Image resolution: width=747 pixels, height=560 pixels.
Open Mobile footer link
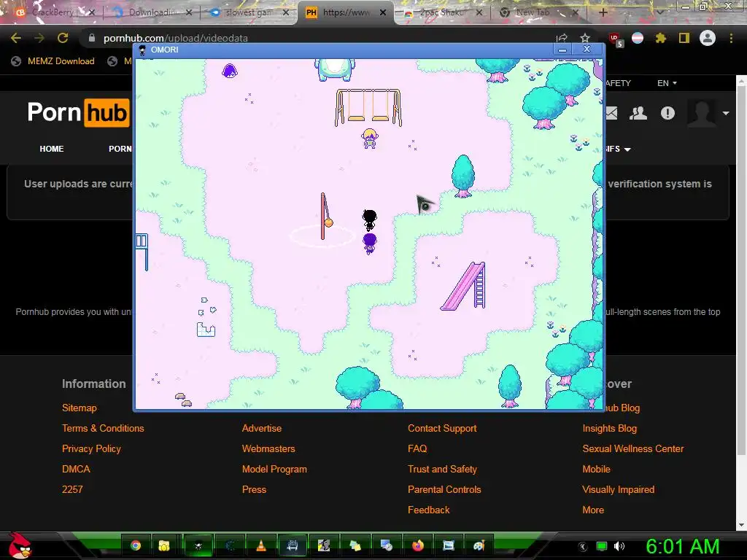point(596,469)
